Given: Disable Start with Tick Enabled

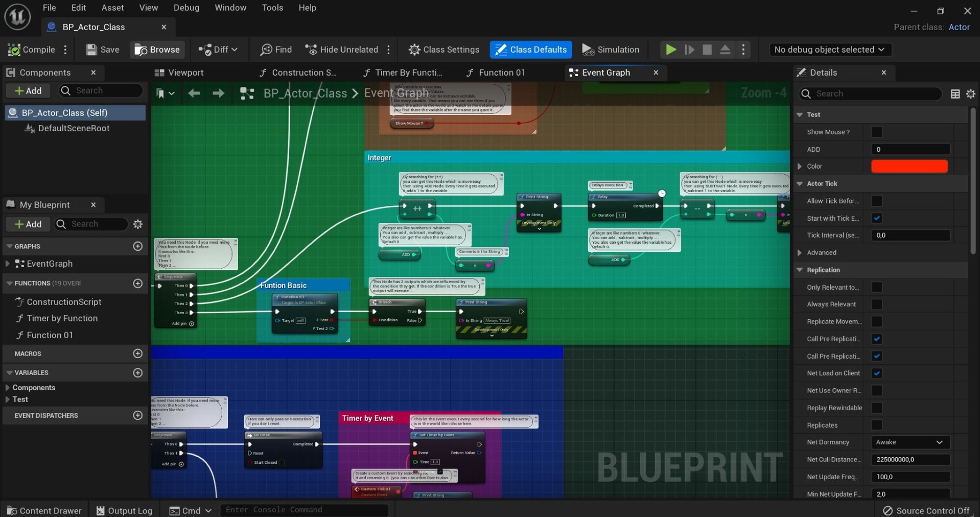Looking at the screenshot, I should (x=877, y=218).
